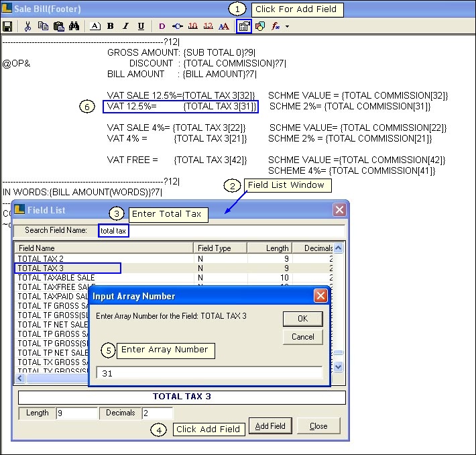
Task: Select the 10 CPI font icon
Action: point(193,26)
